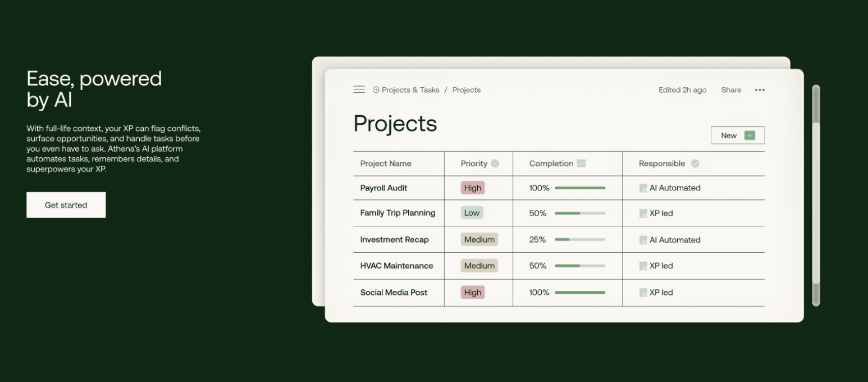Click the Medium tag for Investment Recap

(x=479, y=239)
